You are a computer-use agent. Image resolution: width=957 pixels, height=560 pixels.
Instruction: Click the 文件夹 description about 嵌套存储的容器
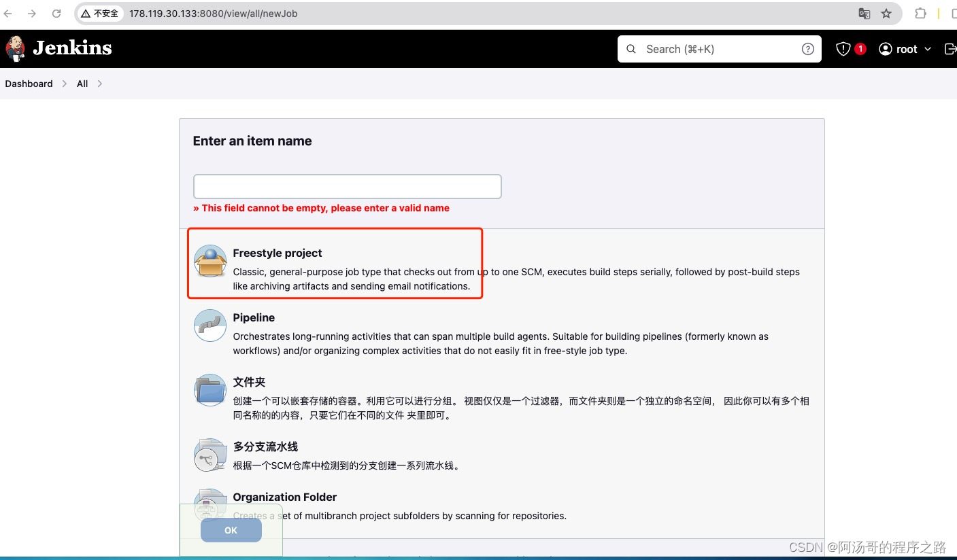tap(521, 408)
